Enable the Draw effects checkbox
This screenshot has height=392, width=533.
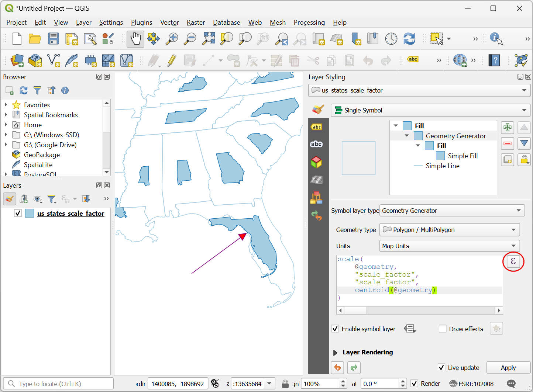point(443,329)
